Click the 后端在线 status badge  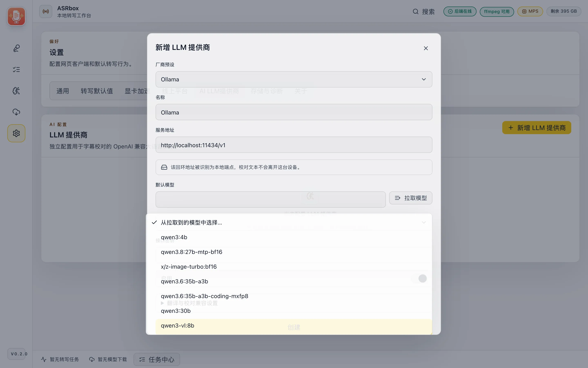pos(460,11)
